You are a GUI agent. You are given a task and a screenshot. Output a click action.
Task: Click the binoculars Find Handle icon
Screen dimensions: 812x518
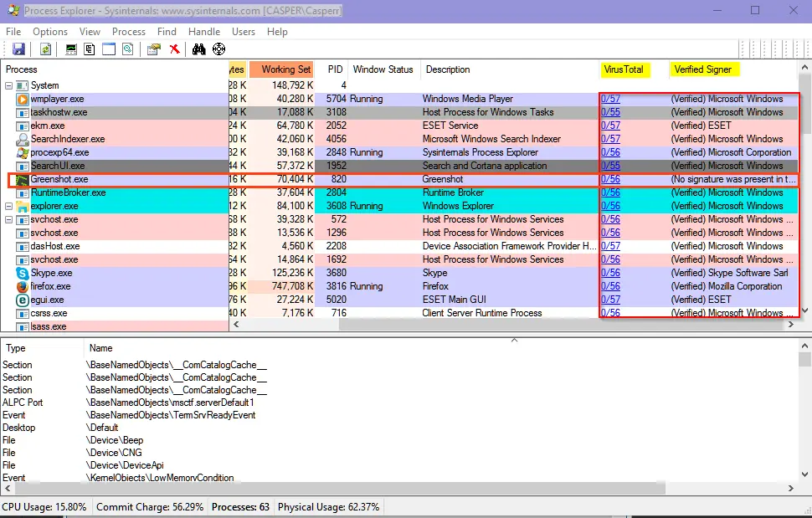[199, 49]
